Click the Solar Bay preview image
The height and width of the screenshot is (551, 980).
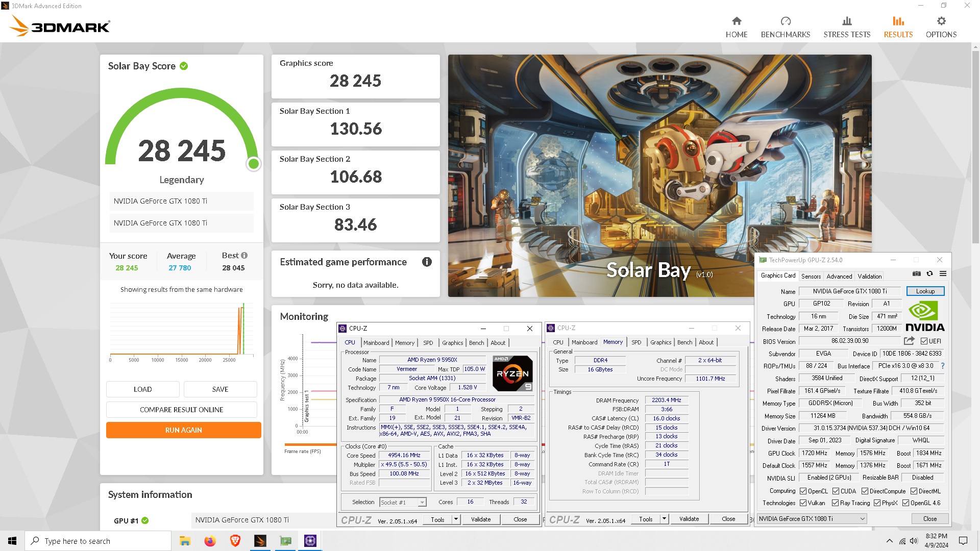click(659, 176)
